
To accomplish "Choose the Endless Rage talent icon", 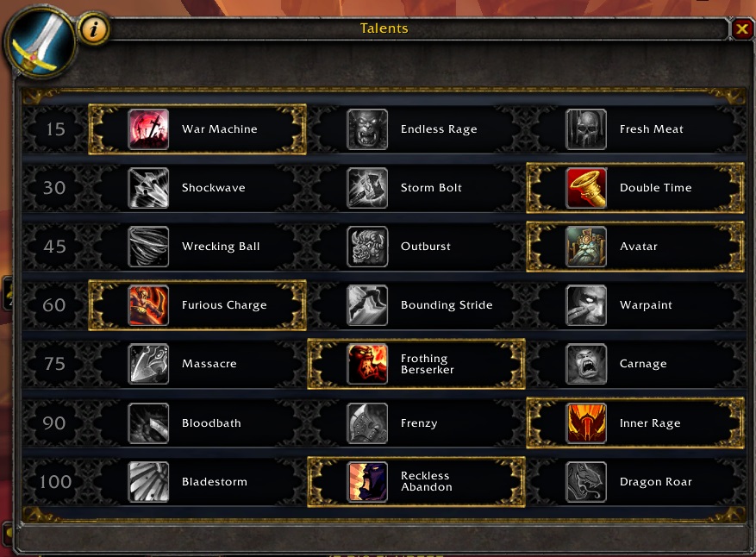I will pyautogui.click(x=367, y=129).
